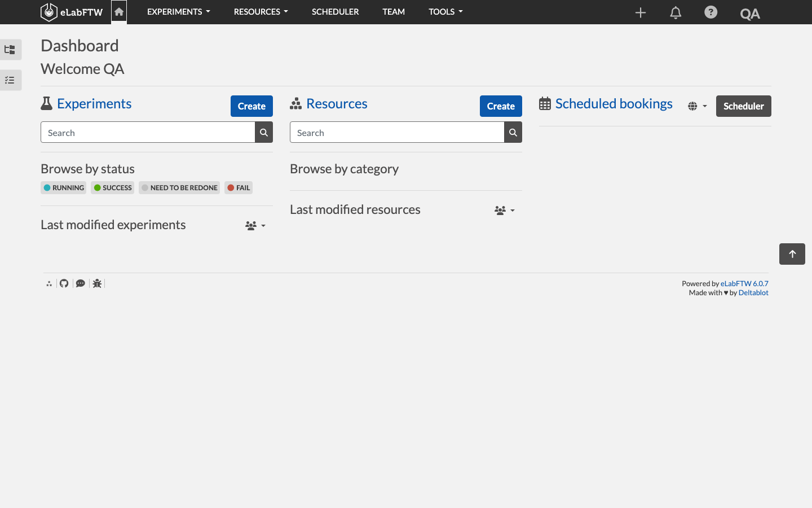Open the help question-mark icon
The height and width of the screenshot is (508, 812).
[711, 12]
